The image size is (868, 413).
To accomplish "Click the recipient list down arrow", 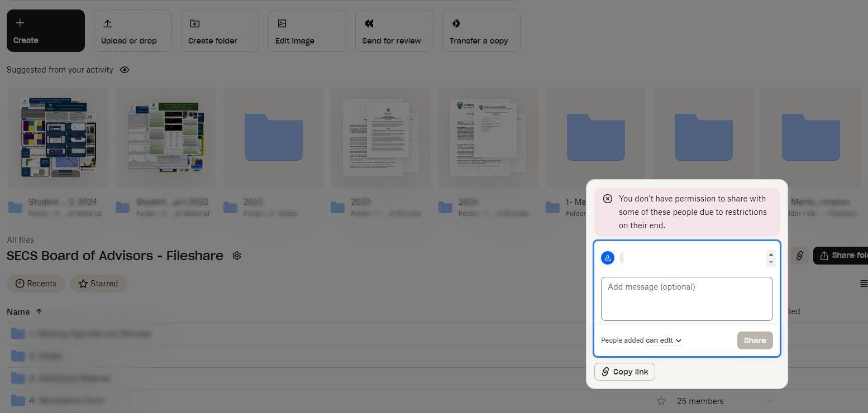I will (x=771, y=262).
